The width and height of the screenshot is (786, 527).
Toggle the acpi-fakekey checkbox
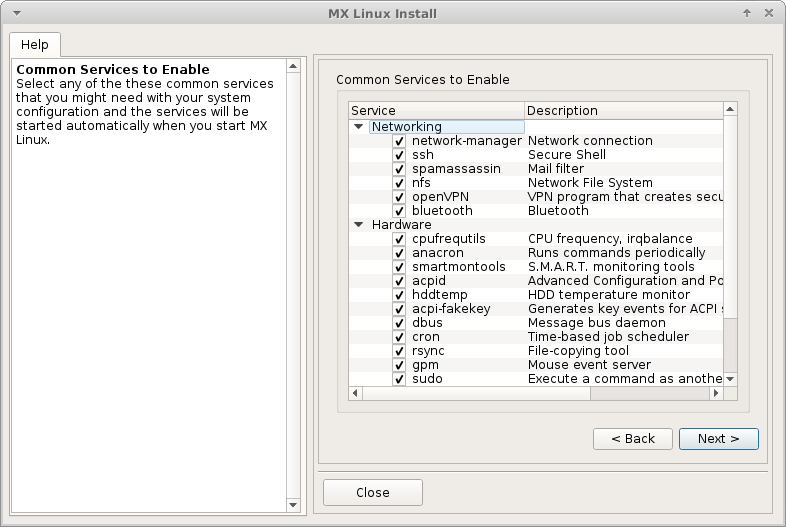point(399,309)
